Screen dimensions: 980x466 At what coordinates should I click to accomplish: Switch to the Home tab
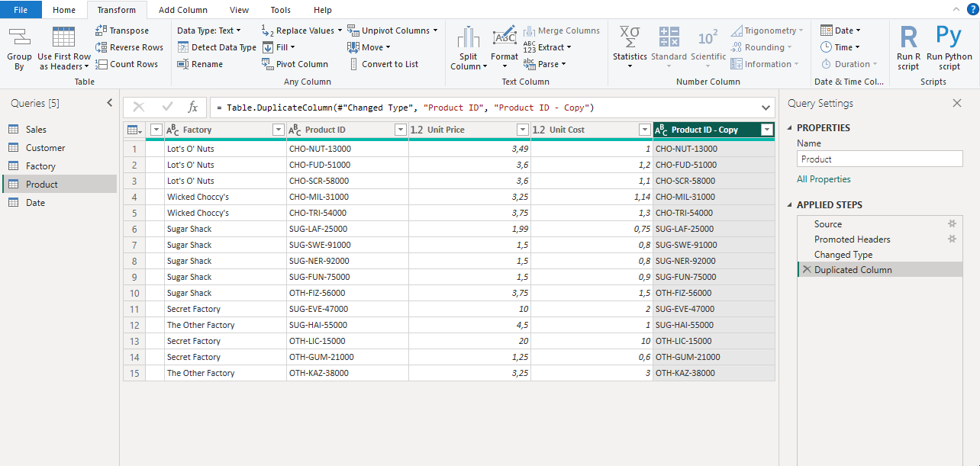pyautogui.click(x=64, y=10)
